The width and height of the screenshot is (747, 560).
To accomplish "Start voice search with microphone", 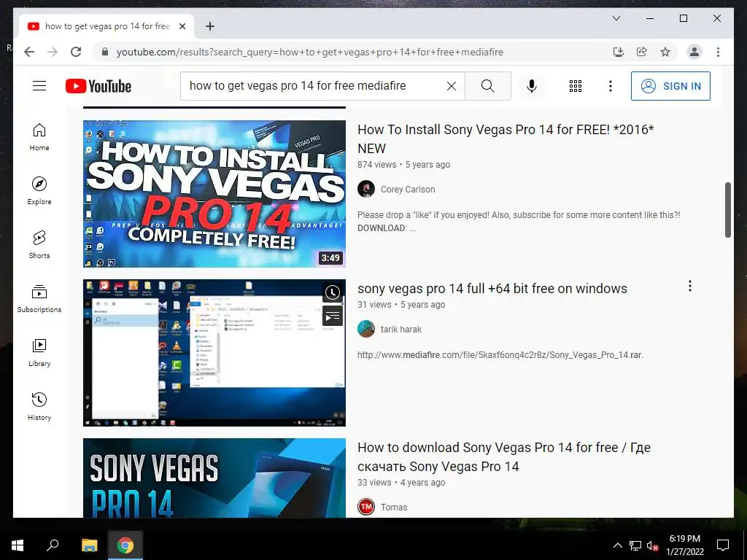I will [x=532, y=86].
